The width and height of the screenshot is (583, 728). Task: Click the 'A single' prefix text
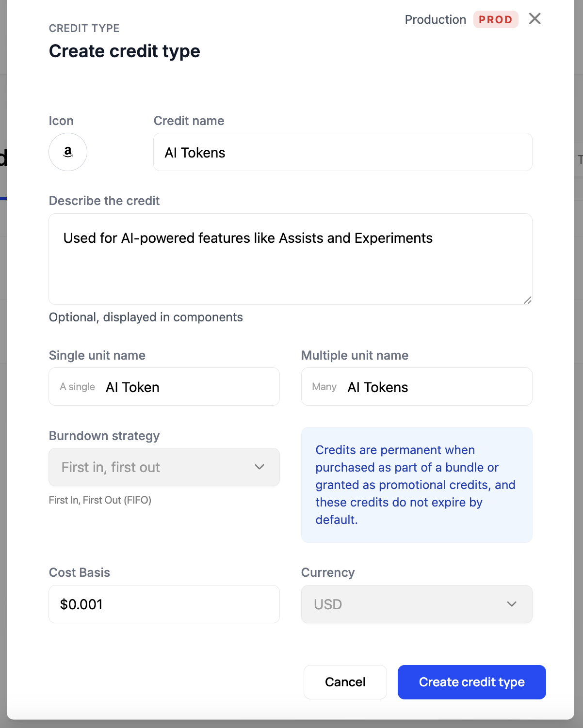coord(77,387)
